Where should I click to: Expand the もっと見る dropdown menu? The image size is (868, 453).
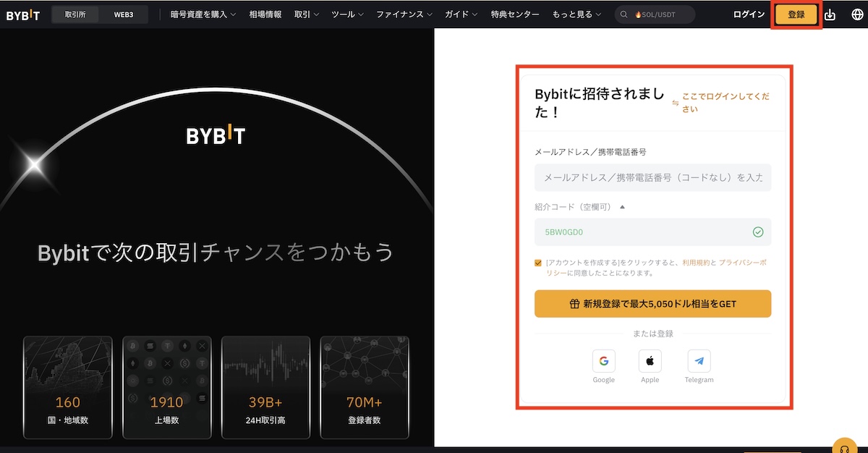(x=577, y=14)
